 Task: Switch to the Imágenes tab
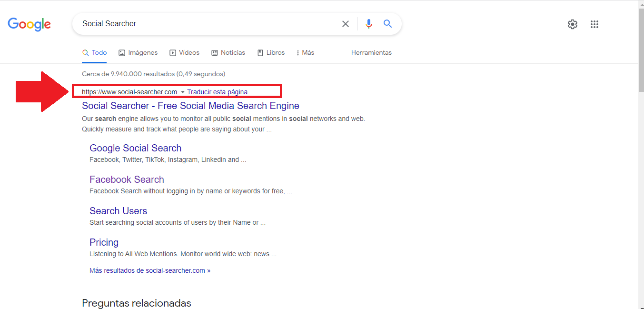click(138, 52)
